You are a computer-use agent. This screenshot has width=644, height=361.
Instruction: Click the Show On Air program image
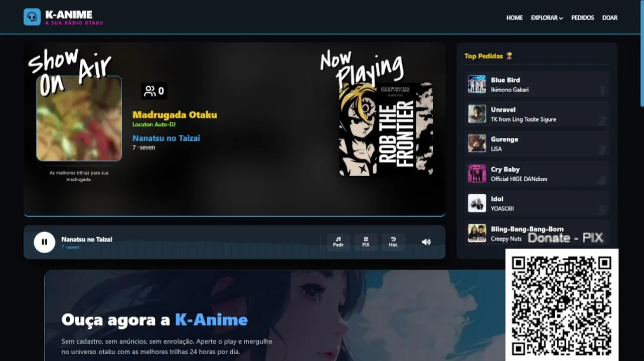coord(79,118)
